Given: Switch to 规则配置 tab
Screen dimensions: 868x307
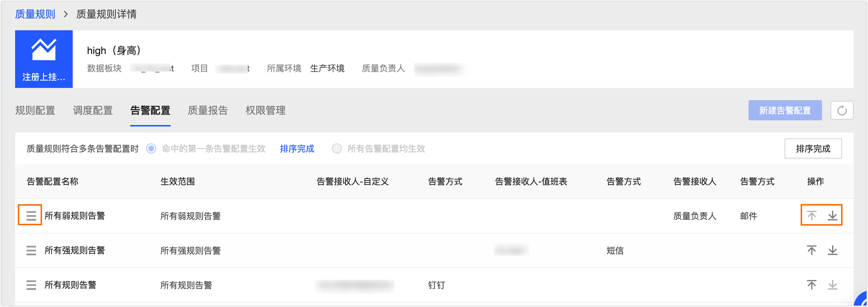Looking at the screenshot, I should coord(35,110).
